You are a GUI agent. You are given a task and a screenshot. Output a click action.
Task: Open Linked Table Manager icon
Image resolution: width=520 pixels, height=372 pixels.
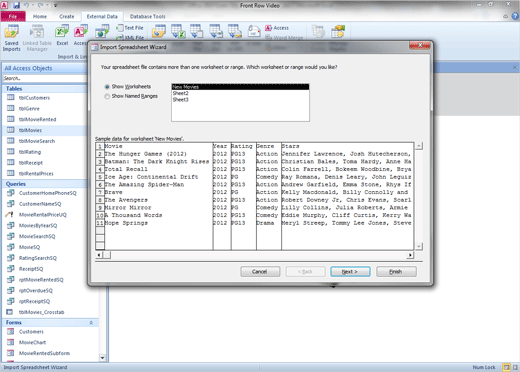click(x=37, y=38)
